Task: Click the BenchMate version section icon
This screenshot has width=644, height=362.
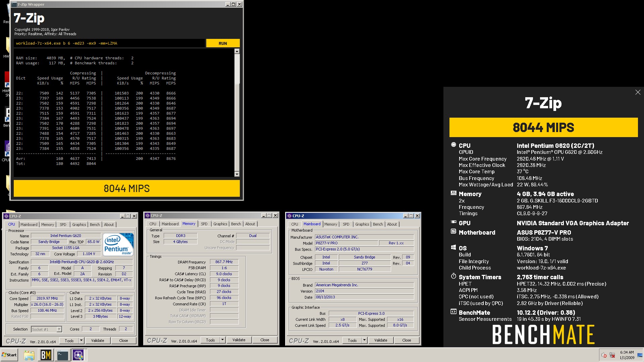Action: coord(453,312)
